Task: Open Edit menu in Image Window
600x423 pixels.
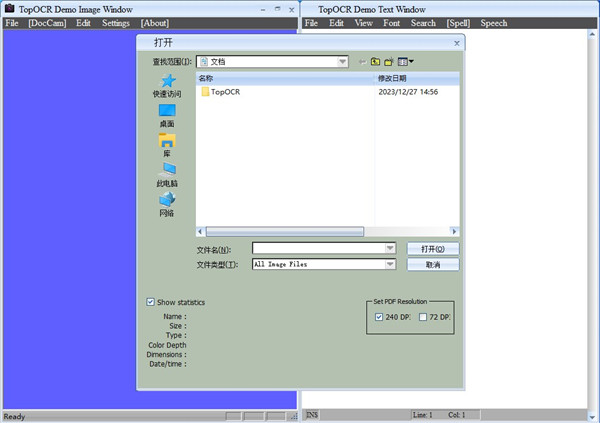Action: tap(83, 23)
